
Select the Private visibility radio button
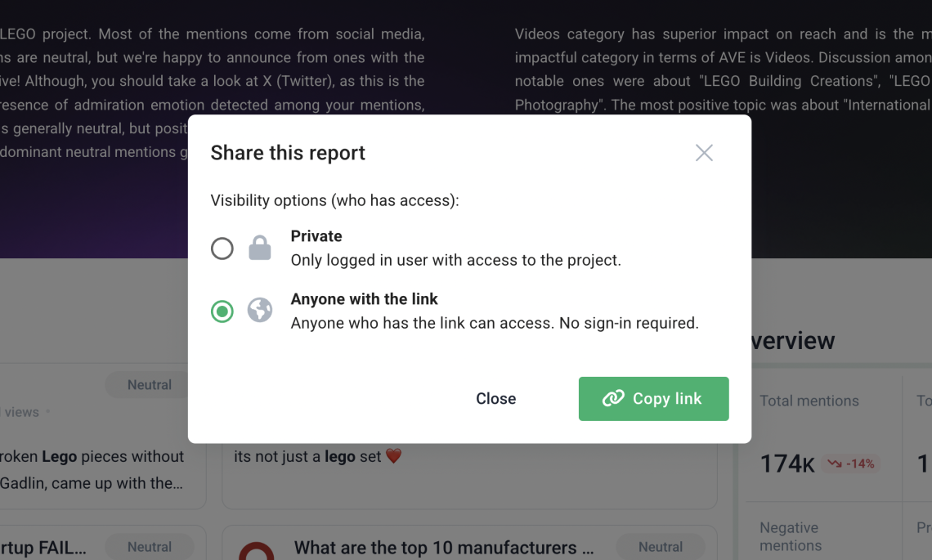point(222,249)
